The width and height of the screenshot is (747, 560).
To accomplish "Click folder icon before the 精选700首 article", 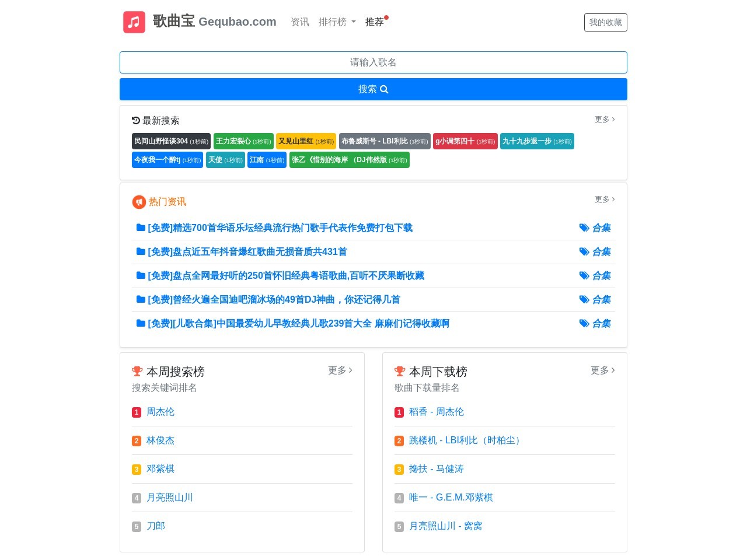I will [x=141, y=228].
